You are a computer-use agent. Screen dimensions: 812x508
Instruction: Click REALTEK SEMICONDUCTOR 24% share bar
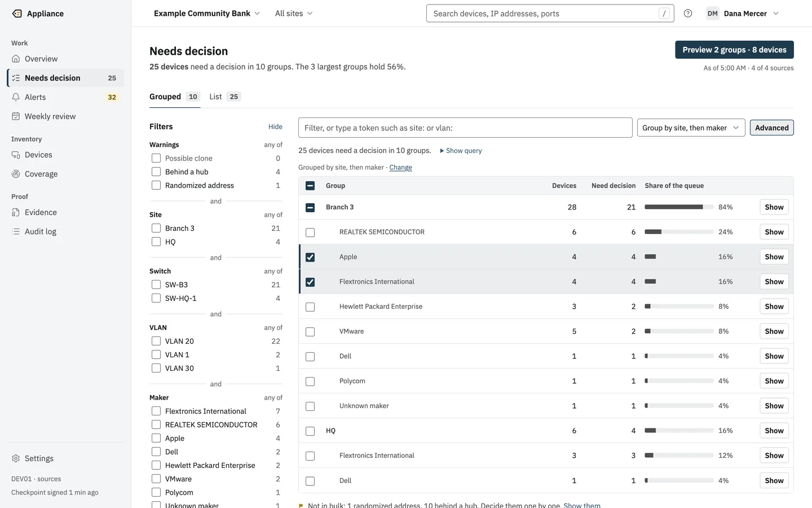679,232
